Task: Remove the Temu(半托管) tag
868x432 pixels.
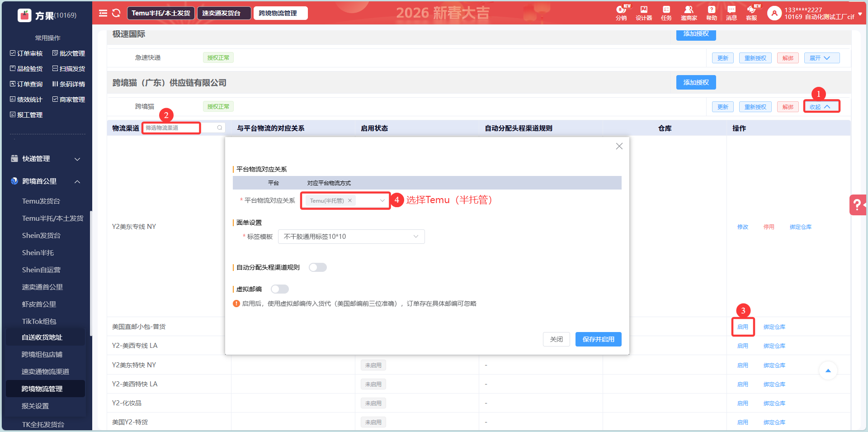Action: 350,200
